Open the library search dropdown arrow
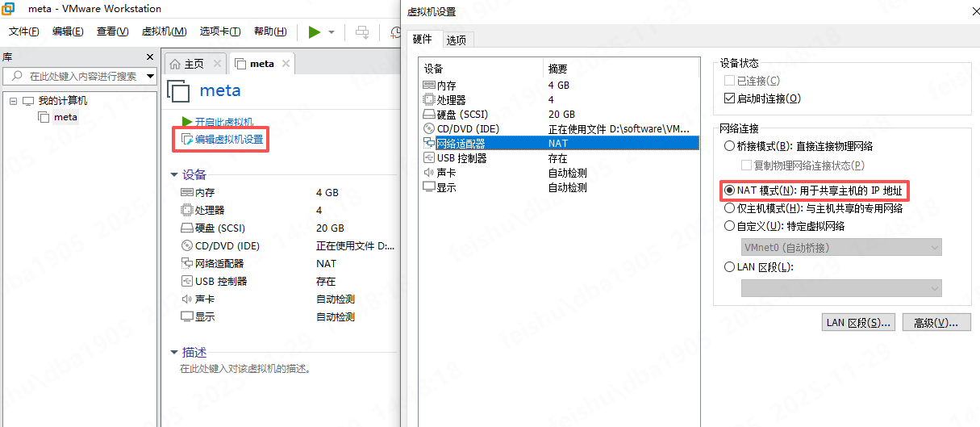 pyautogui.click(x=150, y=77)
